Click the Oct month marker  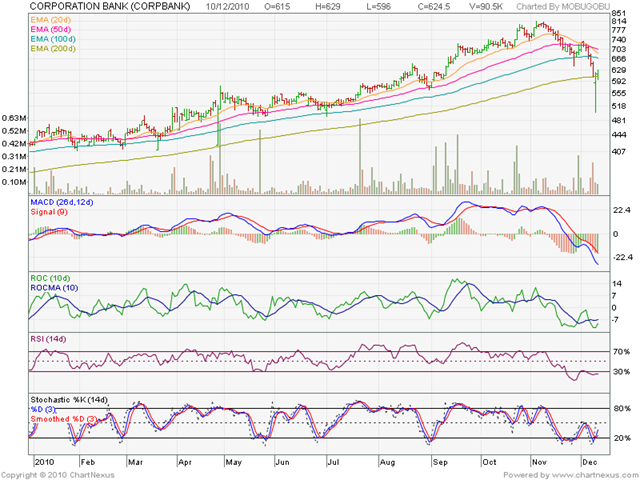[489, 462]
